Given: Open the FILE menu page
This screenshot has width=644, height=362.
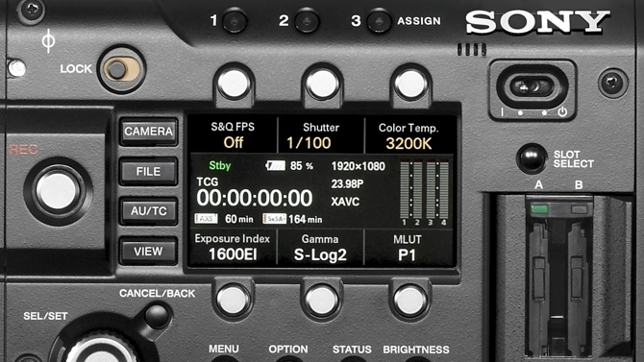Looking at the screenshot, I should [148, 171].
